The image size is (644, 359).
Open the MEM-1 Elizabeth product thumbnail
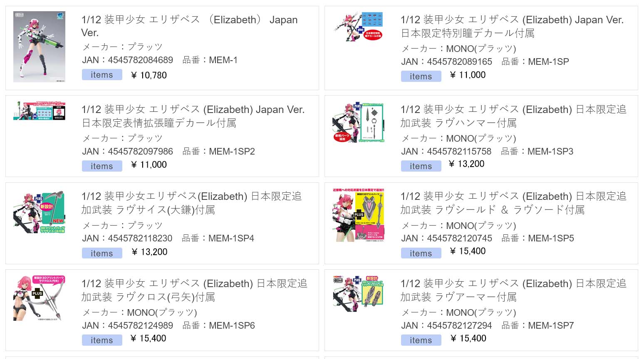[x=39, y=47]
